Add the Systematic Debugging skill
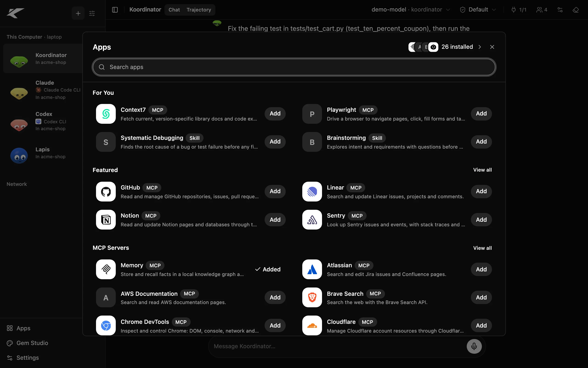The width and height of the screenshot is (588, 368). [275, 142]
